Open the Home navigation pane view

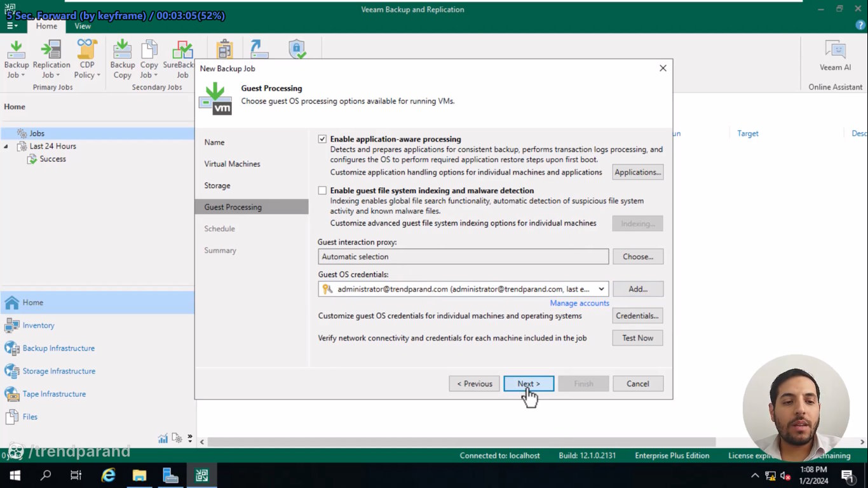pos(97,302)
